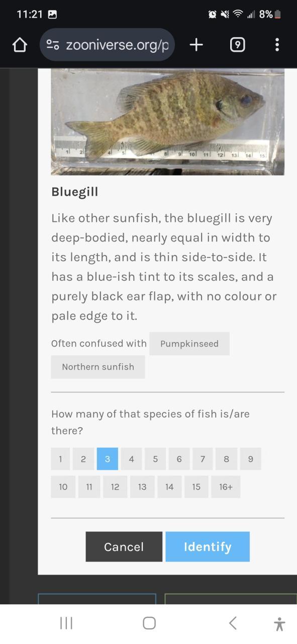This screenshot has width=297, height=644.
Task: Tap the Android back navigation icon
Action: coord(232,623)
